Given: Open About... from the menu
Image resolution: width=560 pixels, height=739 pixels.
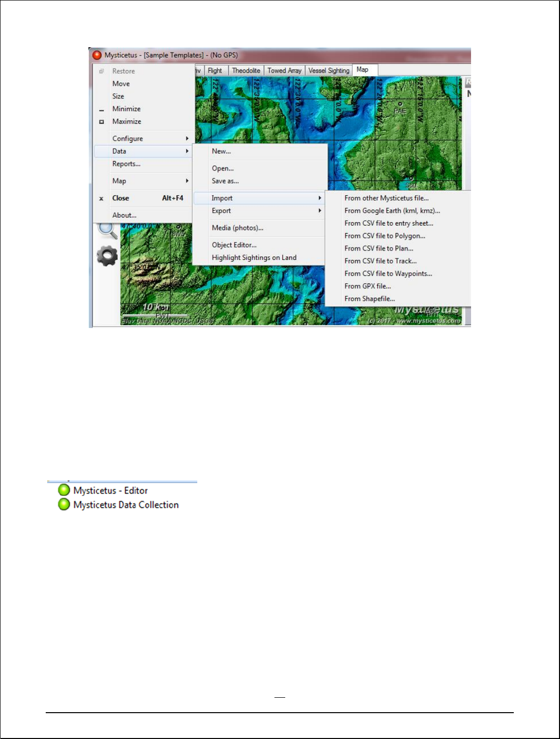Looking at the screenshot, I should coord(144,215).
